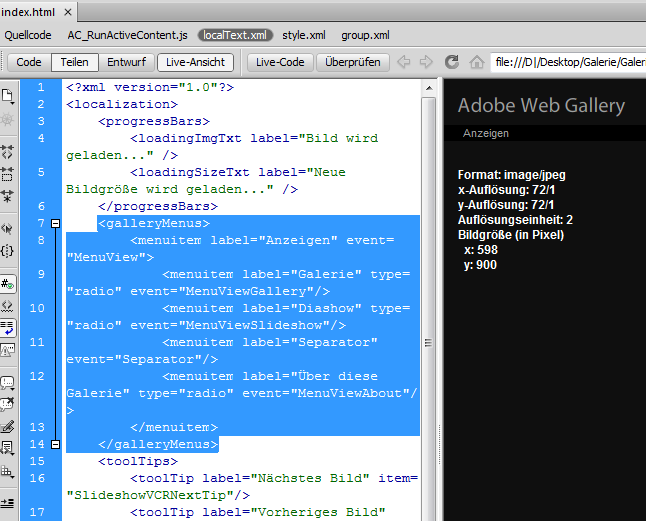Open the AC_RunActiveContent.js related file

click(127, 35)
